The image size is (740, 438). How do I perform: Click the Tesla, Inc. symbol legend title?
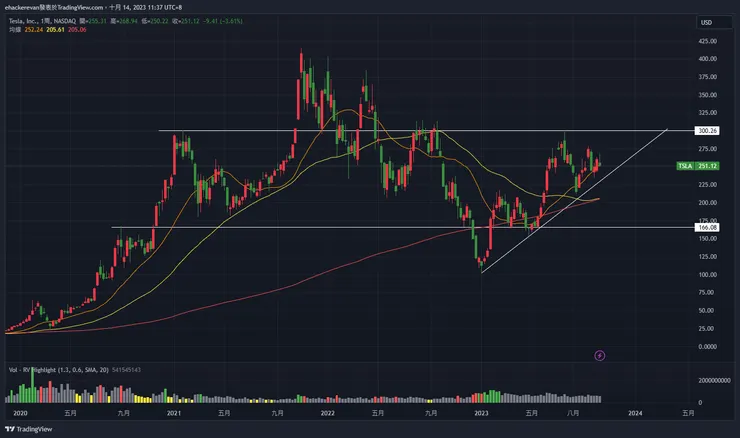point(42,21)
